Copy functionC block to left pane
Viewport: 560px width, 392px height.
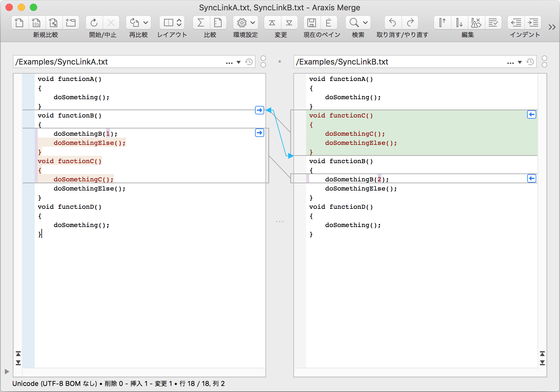point(531,115)
